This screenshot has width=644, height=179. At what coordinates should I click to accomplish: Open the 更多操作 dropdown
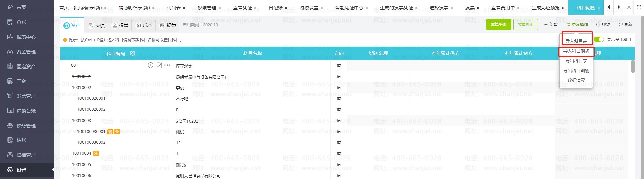click(577, 25)
